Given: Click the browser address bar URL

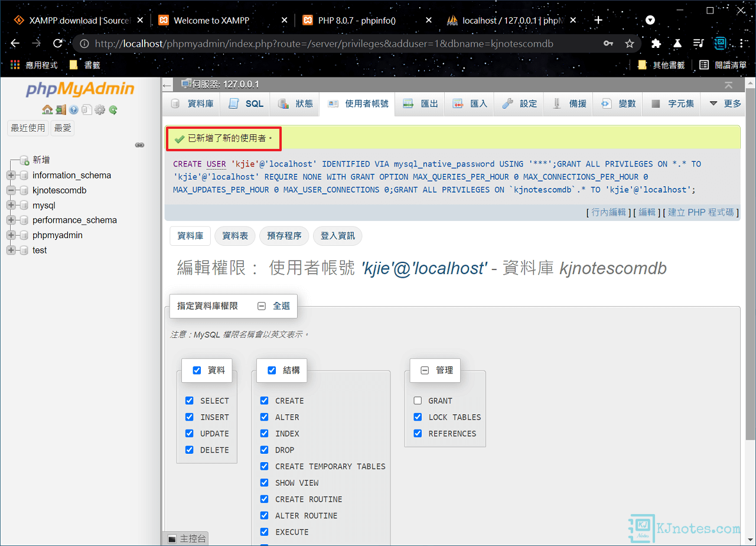Looking at the screenshot, I should tap(324, 43).
